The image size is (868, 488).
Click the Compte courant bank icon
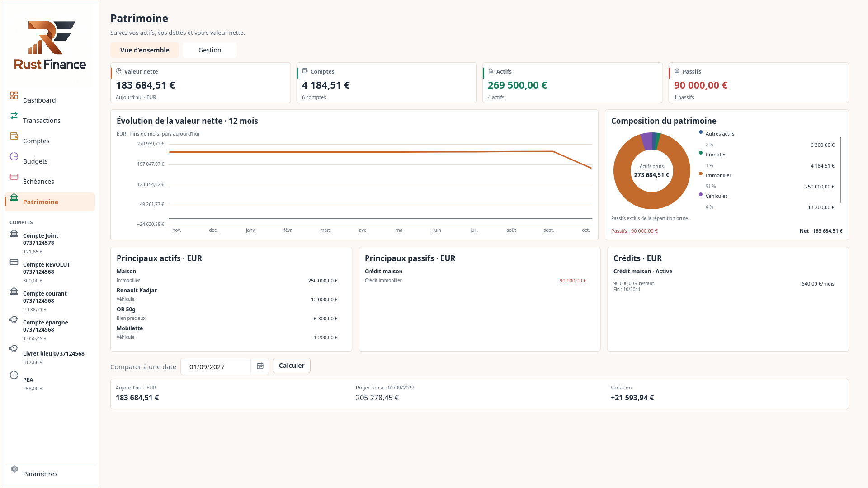[x=14, y=291]
